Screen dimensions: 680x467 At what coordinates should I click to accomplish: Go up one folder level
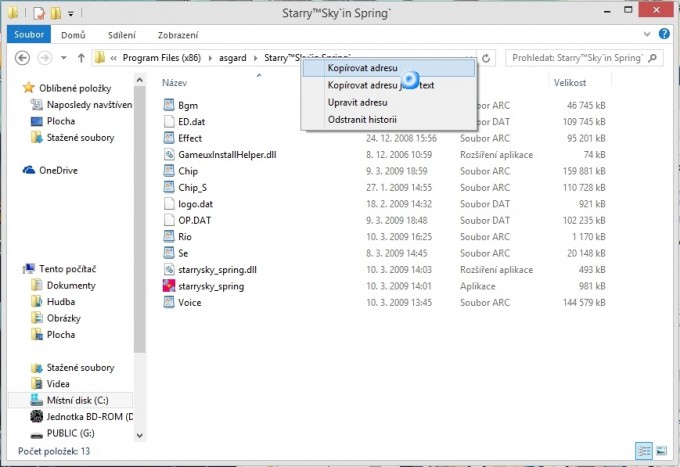81,58
